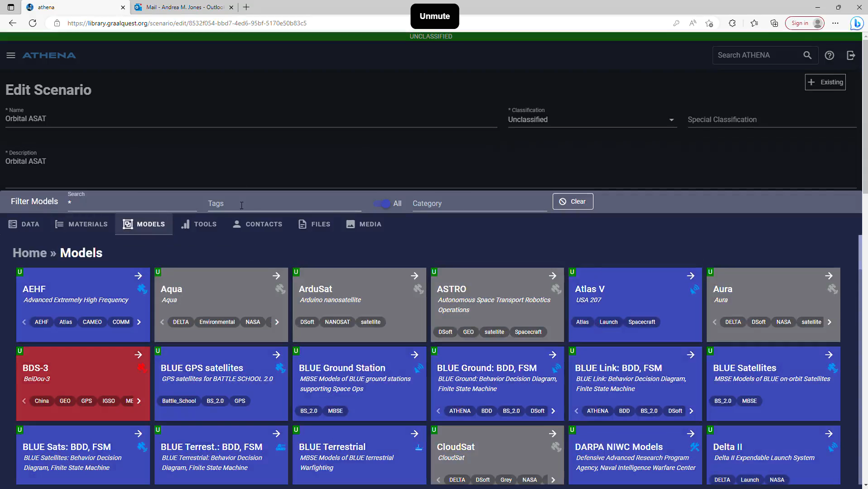This screenshot has height=489, width=868.
Task: Click the Filter Models search field
Action: pyautogui.click(x=132, y=203)
